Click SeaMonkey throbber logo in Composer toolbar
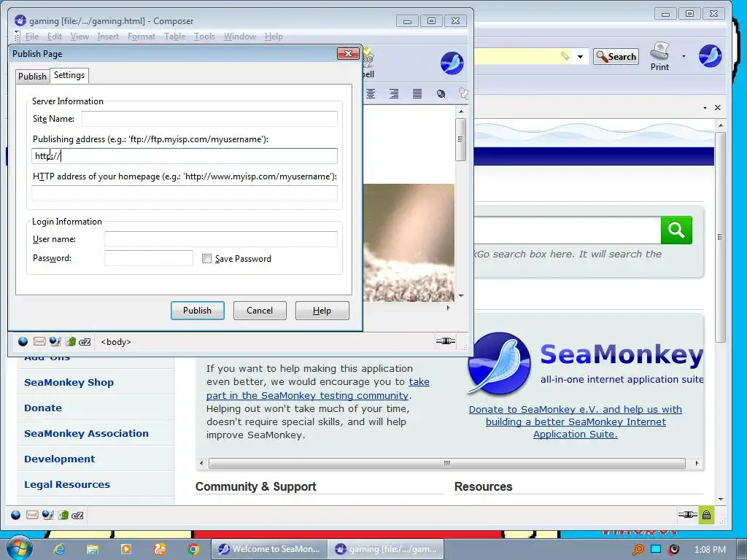 [x=452, y=63]
